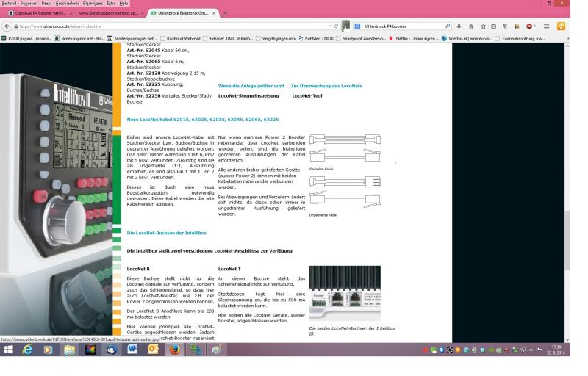Click the twisted cable diagram 'Gedrehte Kabel'
The height and width of the screenshot is (376, 588).
345,148
